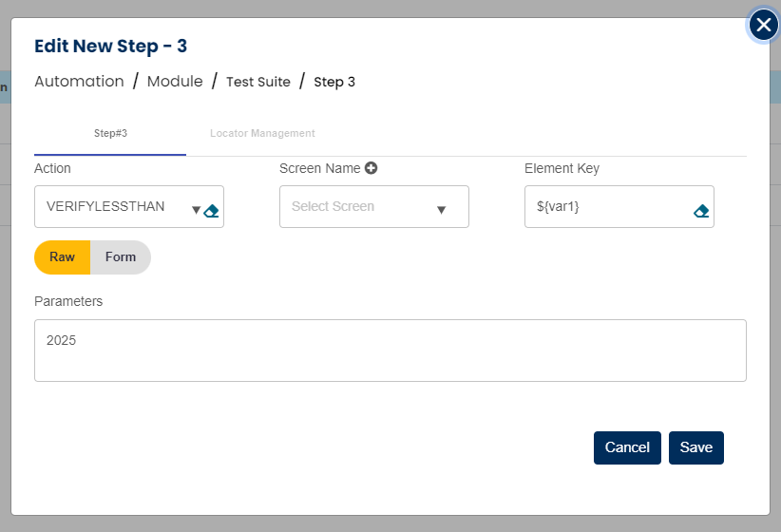Image resolution: width=781 pixels, height=532 pixels.
Task: Click the eraser icon in Element Key
Action: click(701, 211)
